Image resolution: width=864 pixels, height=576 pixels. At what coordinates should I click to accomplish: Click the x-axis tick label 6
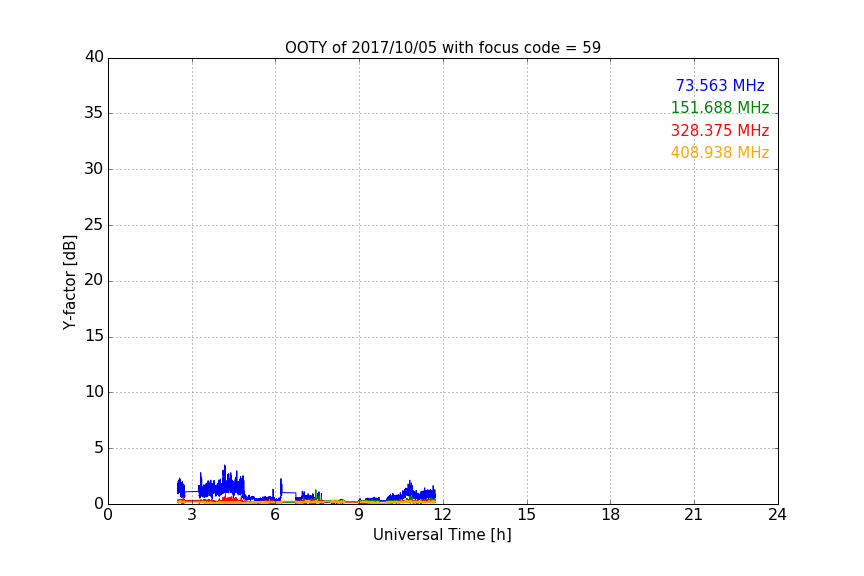[x=276, y=515]
